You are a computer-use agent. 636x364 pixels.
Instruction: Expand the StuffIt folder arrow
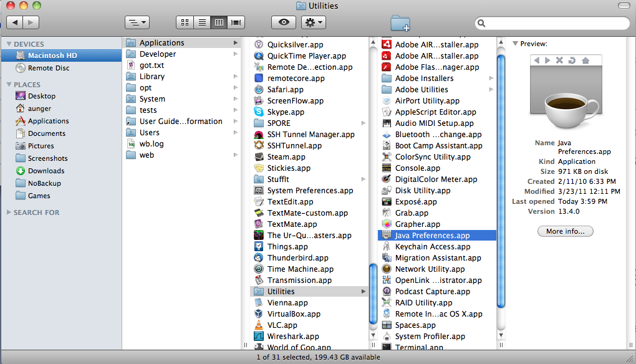(364, 179)
